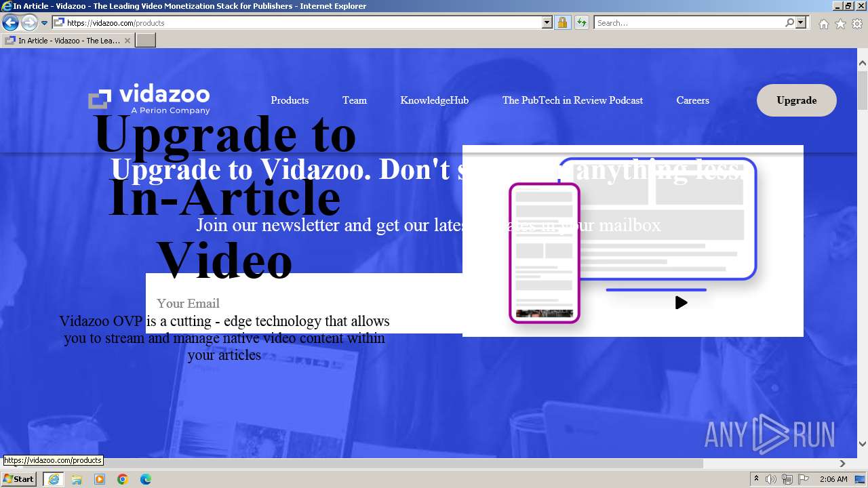This screenshot has height=488, width=868.
Task: Click the Action Center flag icon
Action: [804, 479]
